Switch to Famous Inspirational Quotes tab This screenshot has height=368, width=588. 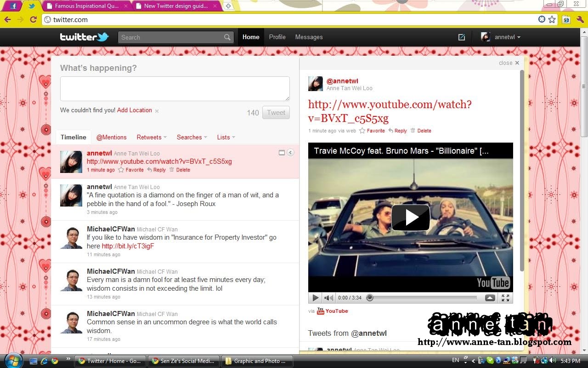pyautogui.click(x=87, y=6)
